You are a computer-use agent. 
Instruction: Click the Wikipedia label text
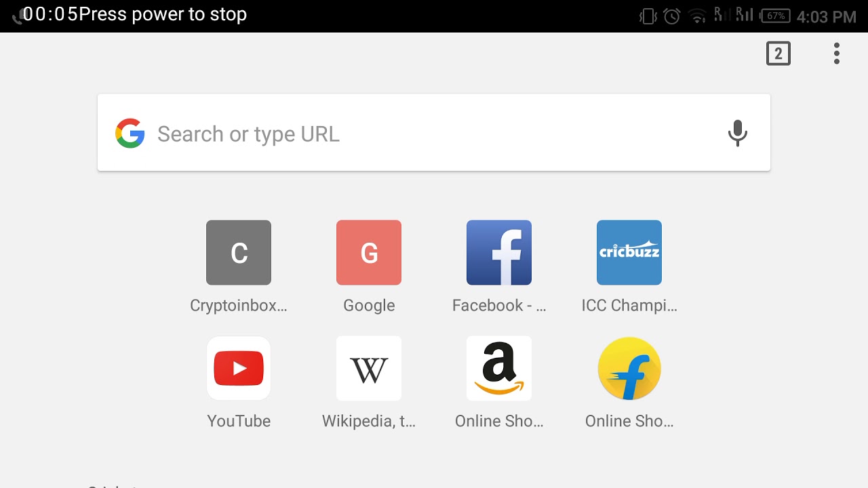pyautogui.click(x=369, y=421)
